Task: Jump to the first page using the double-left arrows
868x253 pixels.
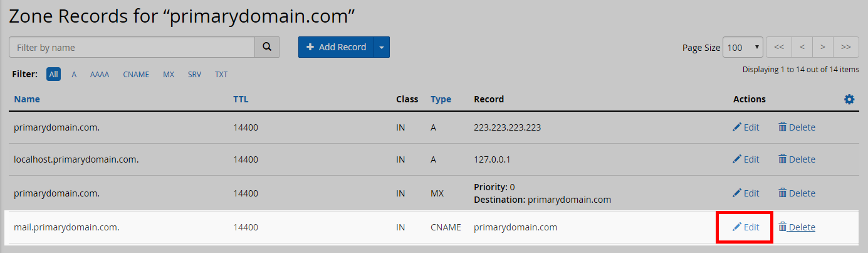Action: (778, 47)
